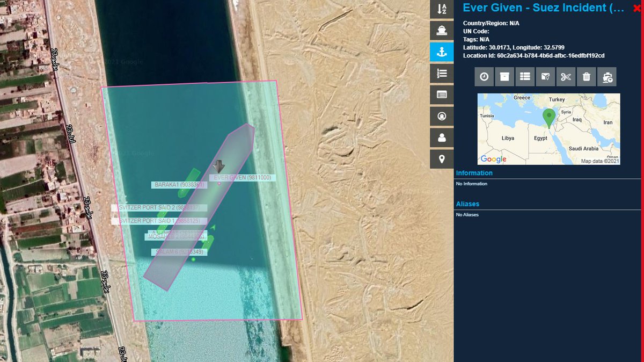Click the Ever Given panel title

tap(543, 8)
